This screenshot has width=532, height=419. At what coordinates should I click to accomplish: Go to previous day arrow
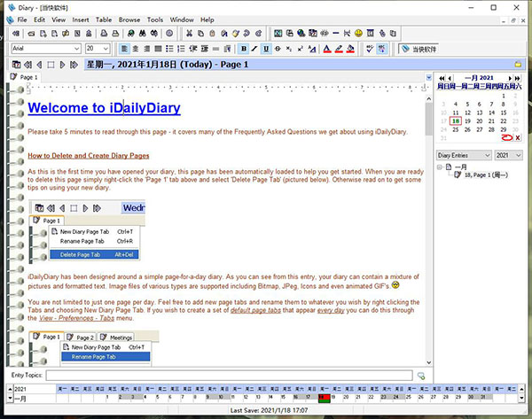pyautogui.click(x=39, y=65)
